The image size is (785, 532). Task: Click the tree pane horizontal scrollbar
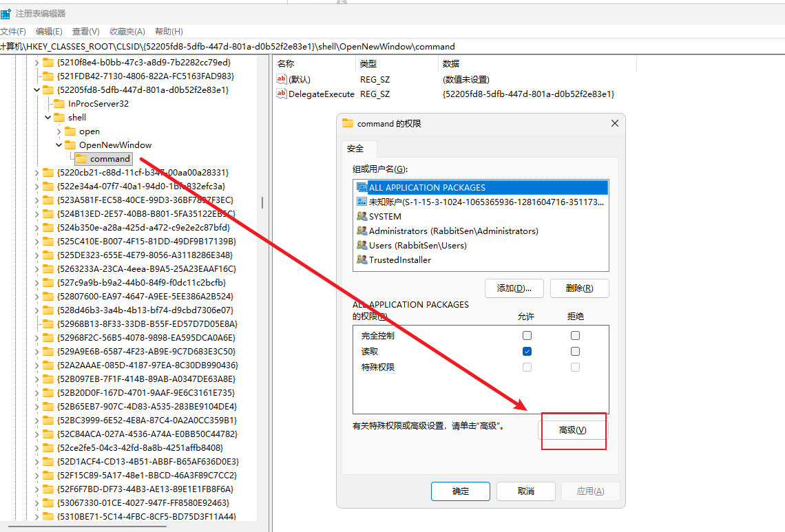[87, 526]
